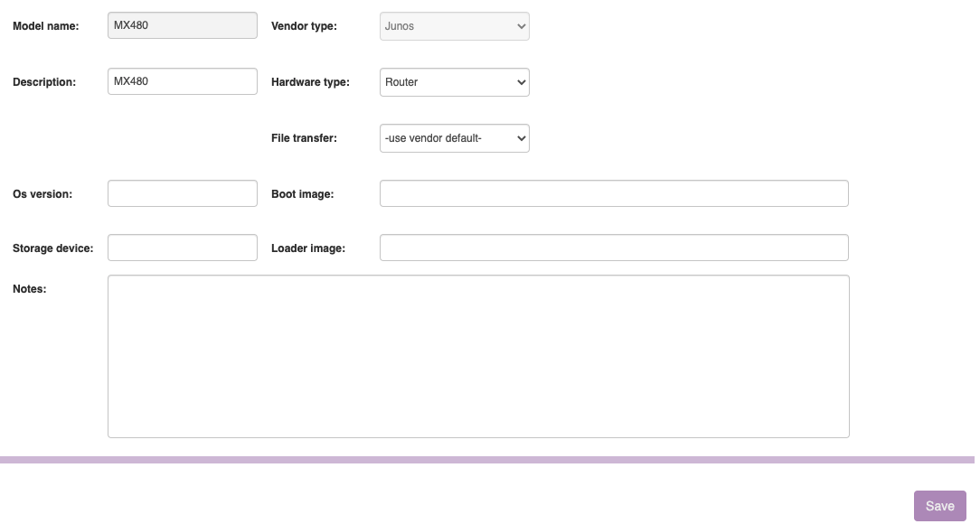980x524 pixels.
Task: Open the Vendor type dropdown
Action: point(454,26)
